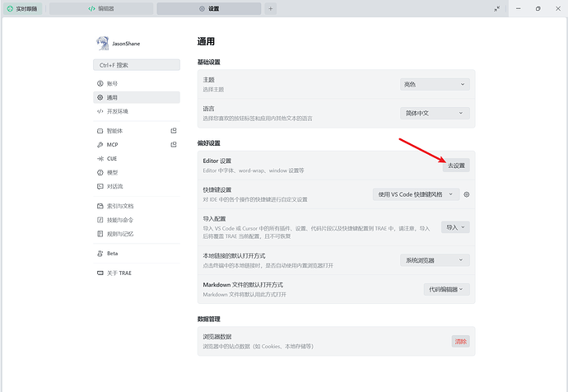Open the 导入 import dropdown button
The height and width of the screenshot is (392, 568).
pyautogui.click(x=455, y=227)
